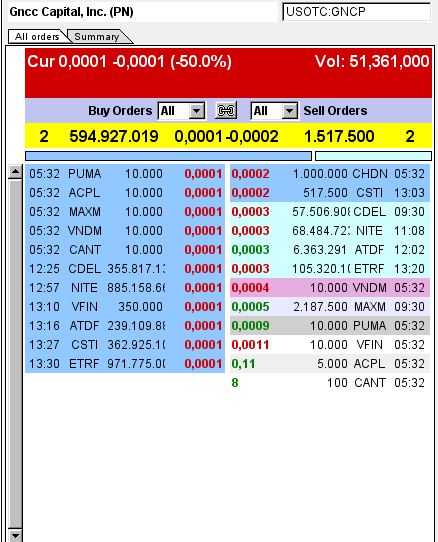The image size is (438, 542).
Task: Select the VFIN 350.000 buy order
Action: (x=125, y=307)
